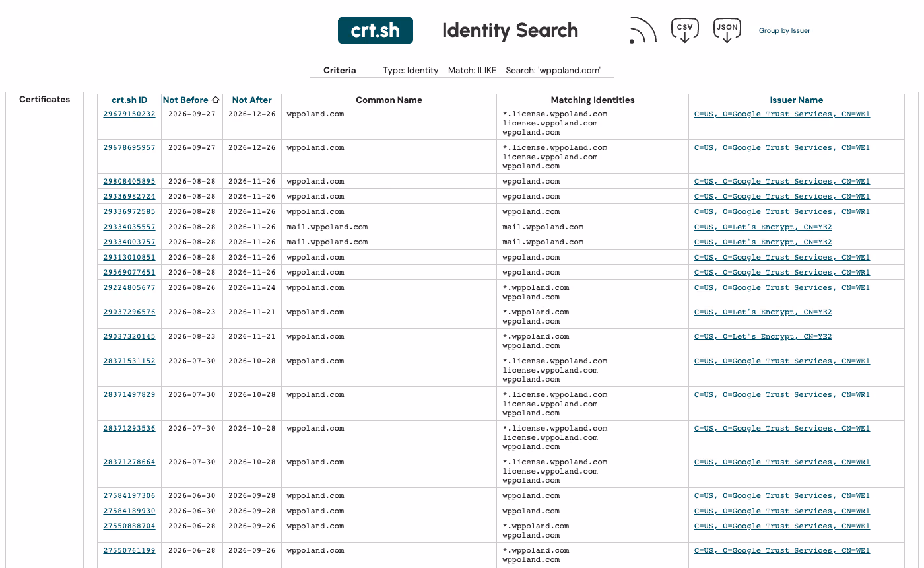924x568 pixels.
Task: Download results as JSON
Action: tap(727, 30)
